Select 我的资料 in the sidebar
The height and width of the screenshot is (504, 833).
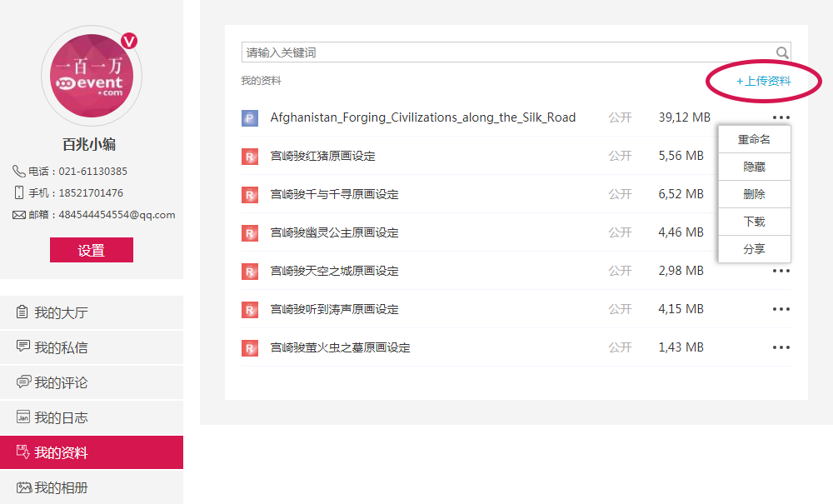pyautogui.click(x=92, y=452)
